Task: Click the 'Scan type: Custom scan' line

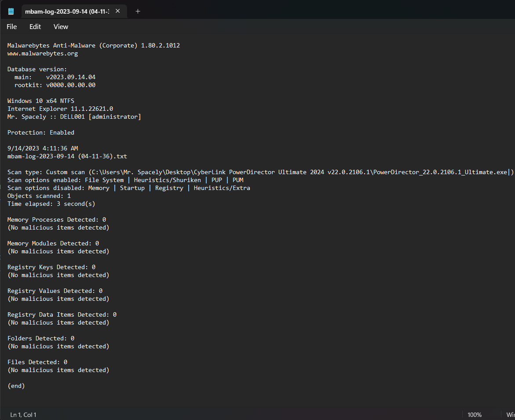Action: point(260,172)
